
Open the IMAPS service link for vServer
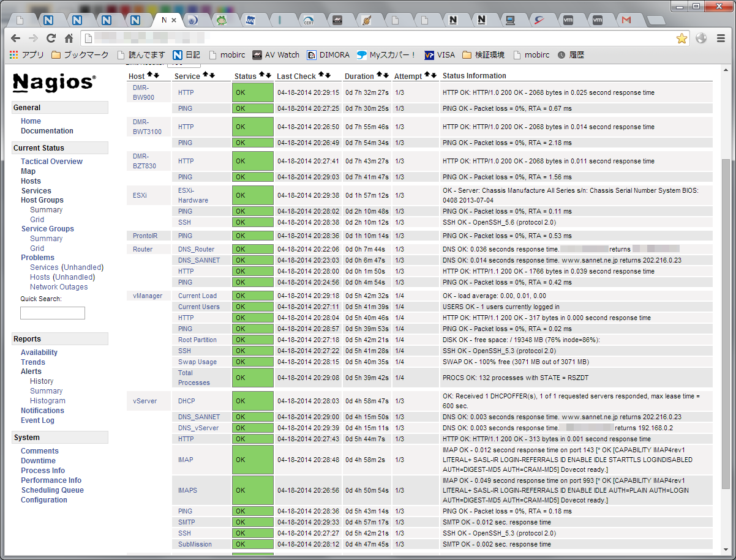tap(187, 490)
